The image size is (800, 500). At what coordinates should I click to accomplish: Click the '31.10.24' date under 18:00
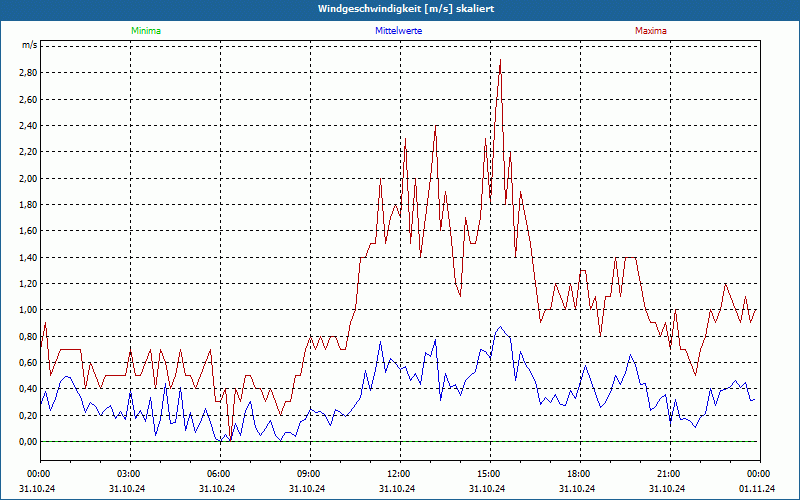pyautogui.click(x=577, y=488)
